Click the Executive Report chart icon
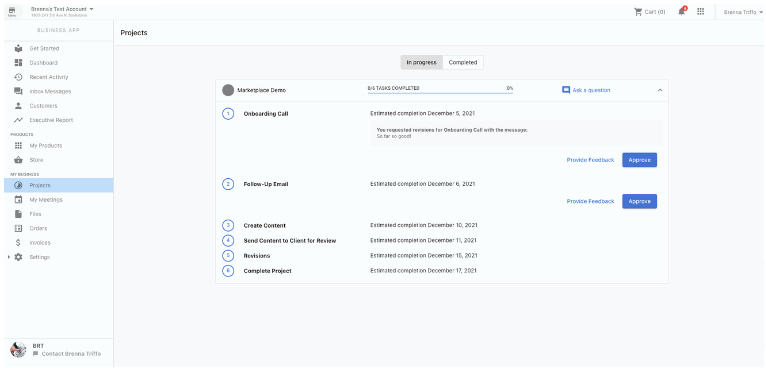This screenshot has height=368, width=766. coord(19,120)
